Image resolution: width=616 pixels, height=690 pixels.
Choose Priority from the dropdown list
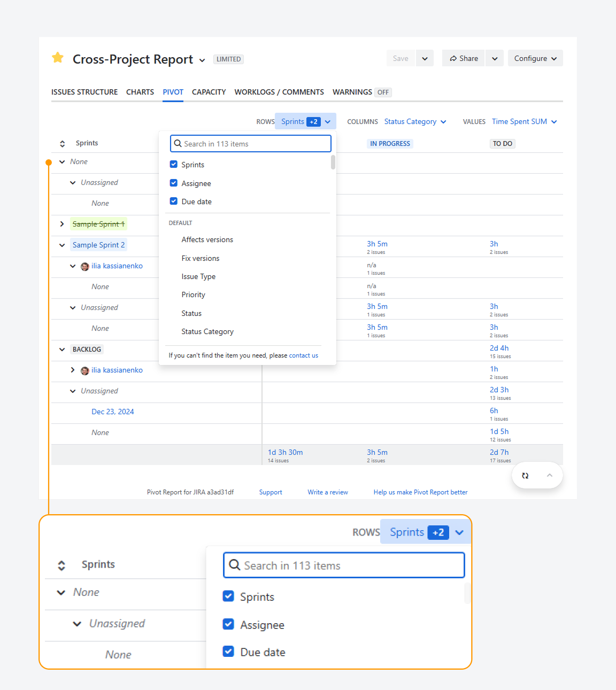point(193,294)
